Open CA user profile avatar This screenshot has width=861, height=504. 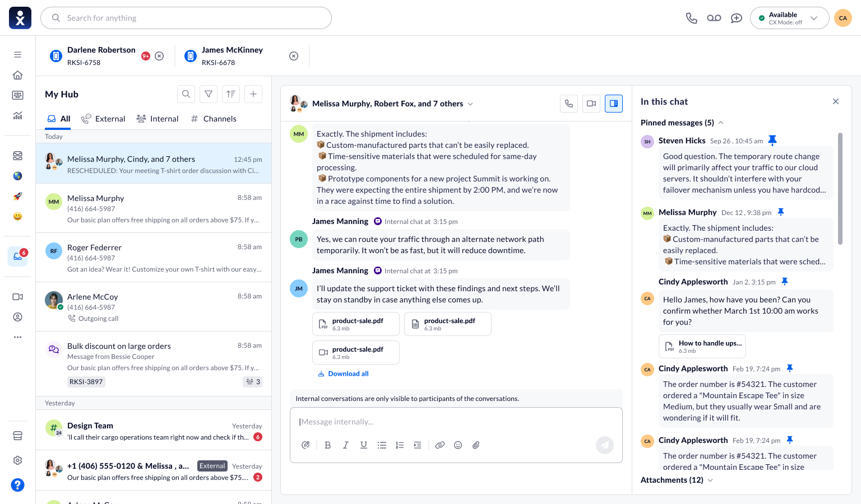pyautogui.click(x=843, y=18)
